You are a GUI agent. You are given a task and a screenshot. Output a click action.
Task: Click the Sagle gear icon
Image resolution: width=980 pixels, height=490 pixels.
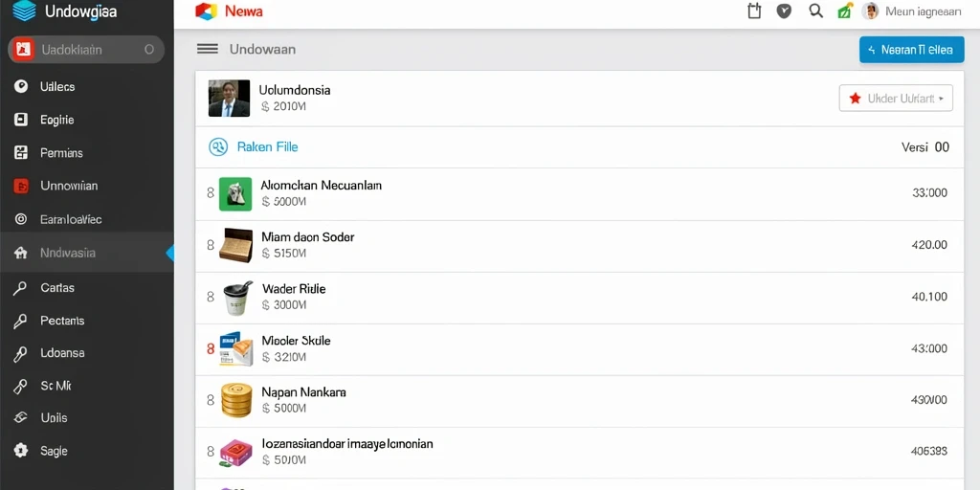[21, 450]
